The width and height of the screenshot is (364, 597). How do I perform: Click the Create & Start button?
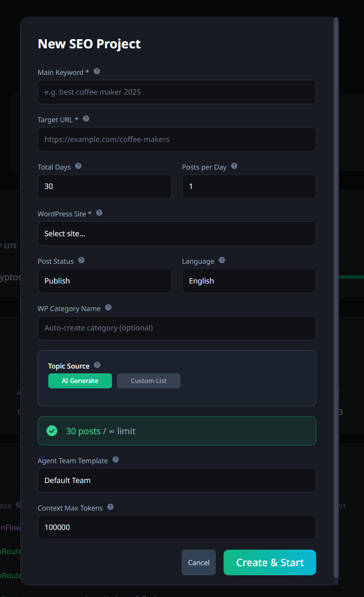(269, 562)
